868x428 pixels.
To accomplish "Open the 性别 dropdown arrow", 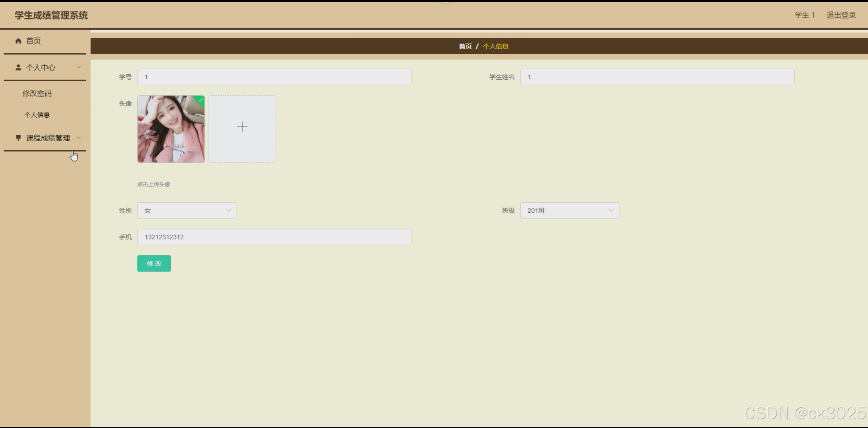I will point(228,210).
